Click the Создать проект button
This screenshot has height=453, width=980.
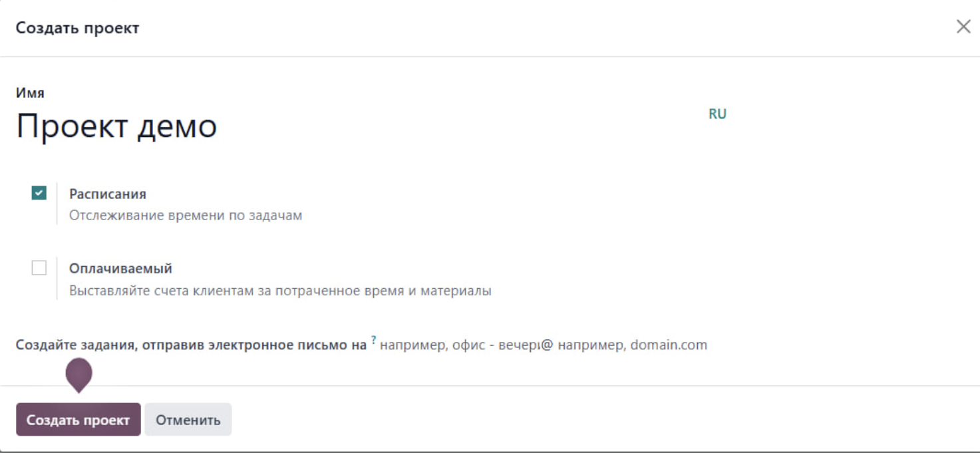[79, 420]
